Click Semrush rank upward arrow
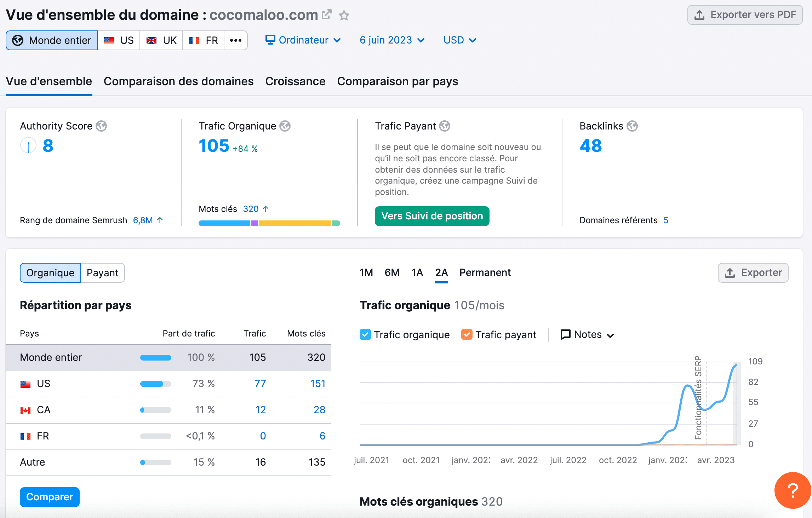 [160, 220]
